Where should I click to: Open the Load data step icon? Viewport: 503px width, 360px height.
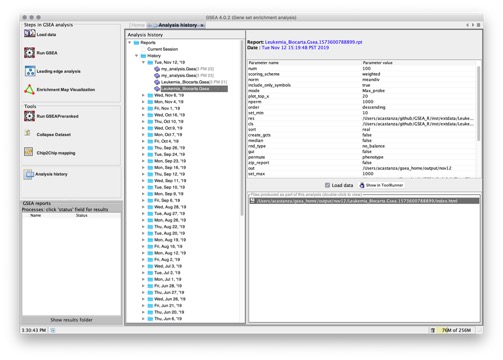coord(29,34)
